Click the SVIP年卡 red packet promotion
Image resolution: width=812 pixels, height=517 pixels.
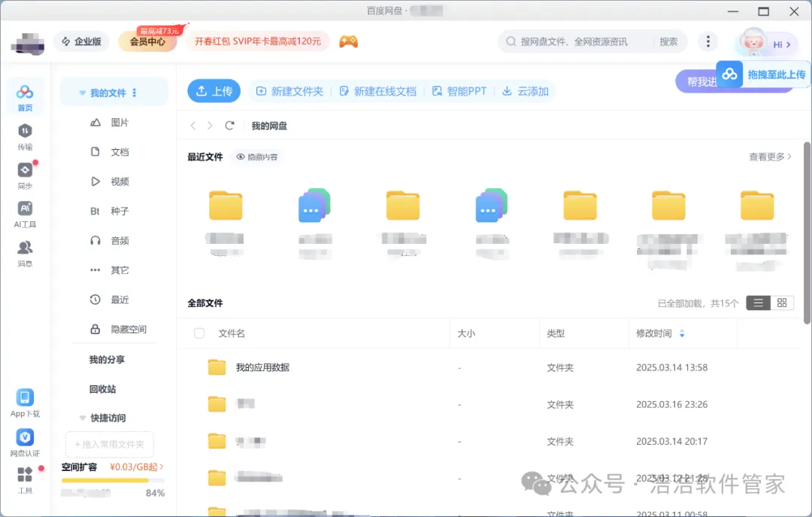[258, 41]
